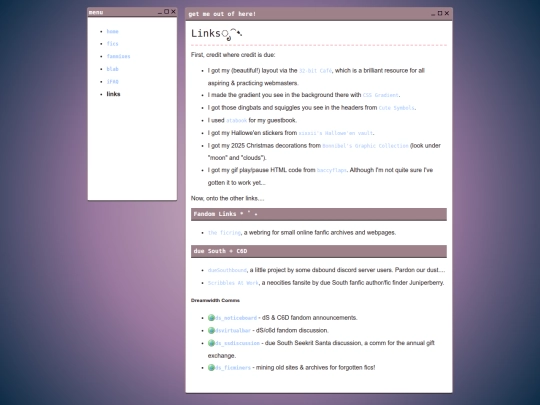Open the ds_ssdiscussion community link

coord(238,343)
